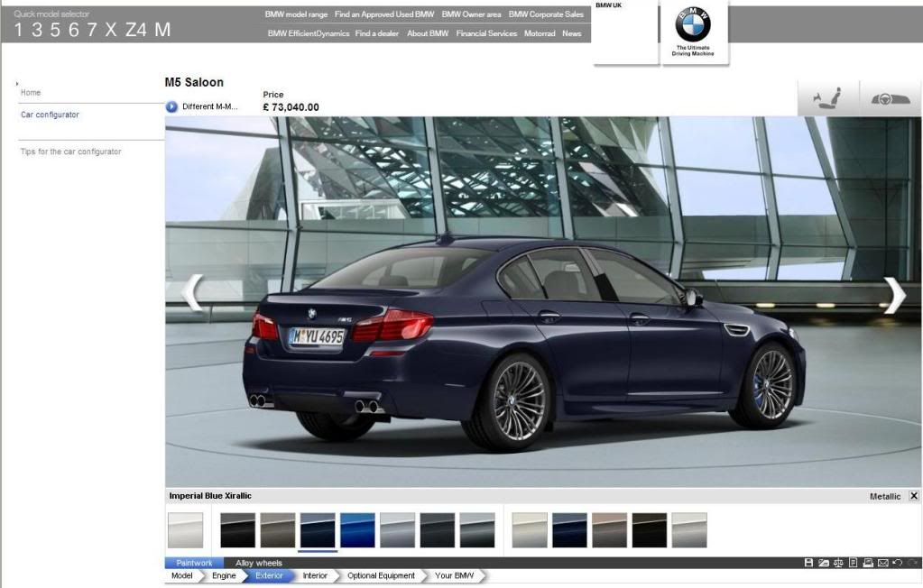Go to the Exterior step

point(269,575)
